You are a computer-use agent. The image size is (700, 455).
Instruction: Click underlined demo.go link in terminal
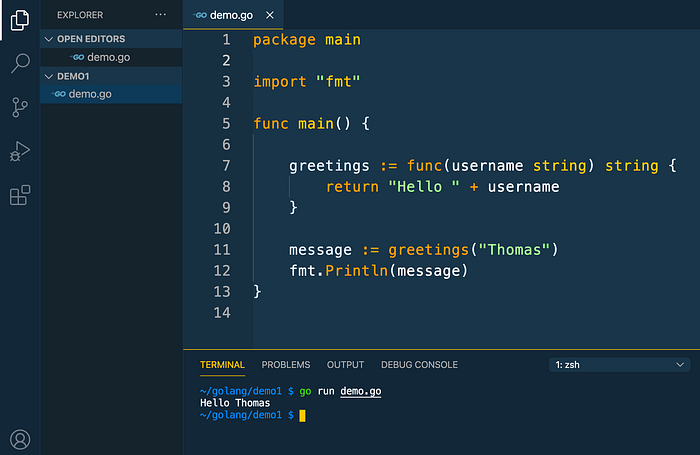coord(361,392)
